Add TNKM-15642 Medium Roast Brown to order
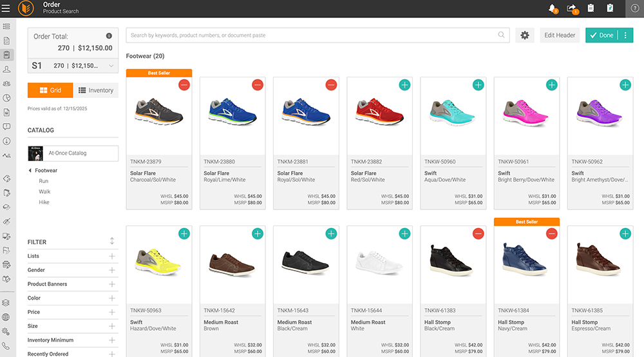Screen dimensions: 644x357 tap(258, 234)
